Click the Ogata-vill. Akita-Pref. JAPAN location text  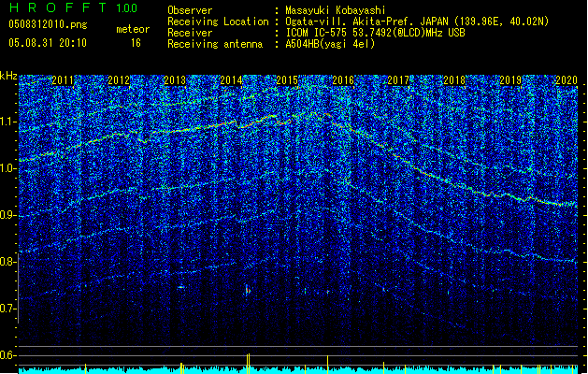point(417,22)
